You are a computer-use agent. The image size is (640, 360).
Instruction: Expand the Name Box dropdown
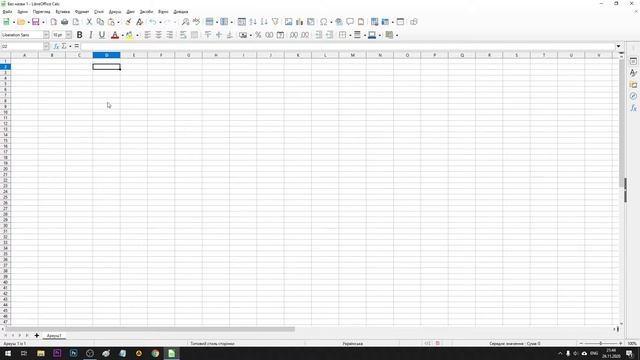(x=46, y=47)
